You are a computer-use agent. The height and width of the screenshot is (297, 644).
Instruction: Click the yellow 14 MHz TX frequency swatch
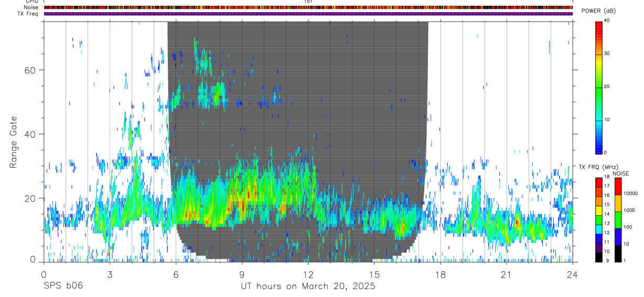[598, 211]
